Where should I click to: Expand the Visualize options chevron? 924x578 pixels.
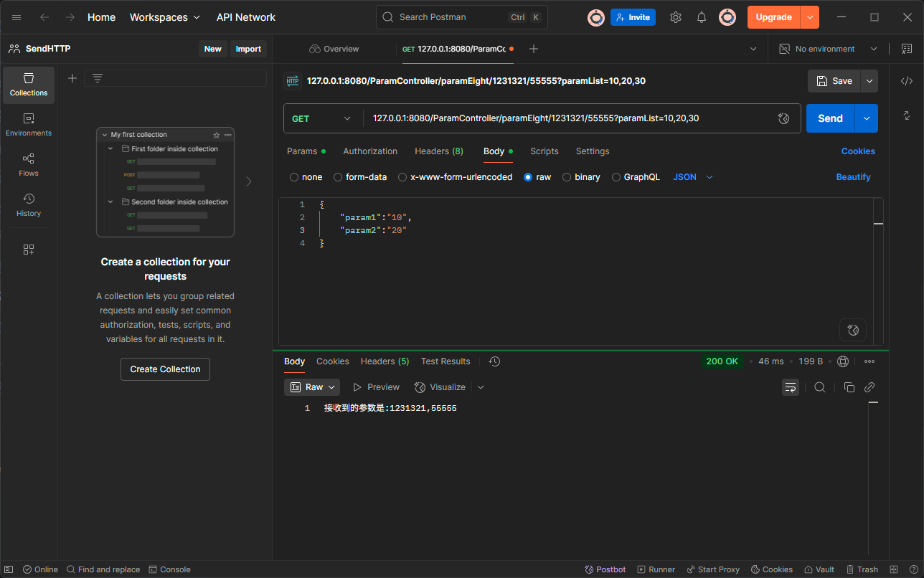point(481,387)
